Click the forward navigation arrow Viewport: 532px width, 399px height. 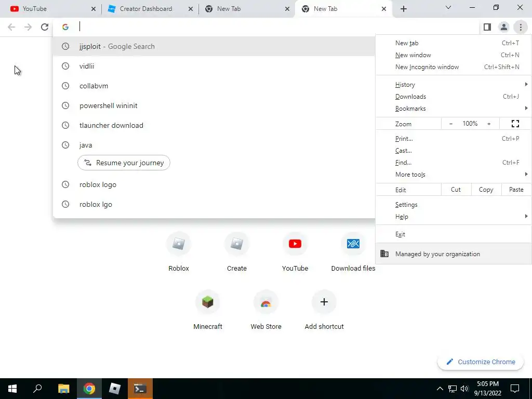28,27
